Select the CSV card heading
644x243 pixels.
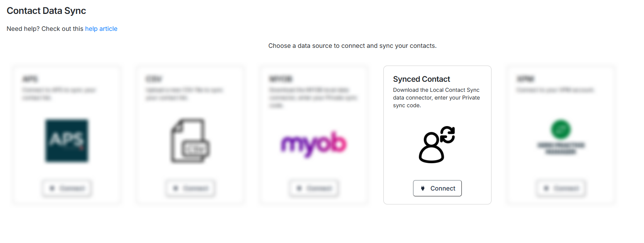point(154,79)
